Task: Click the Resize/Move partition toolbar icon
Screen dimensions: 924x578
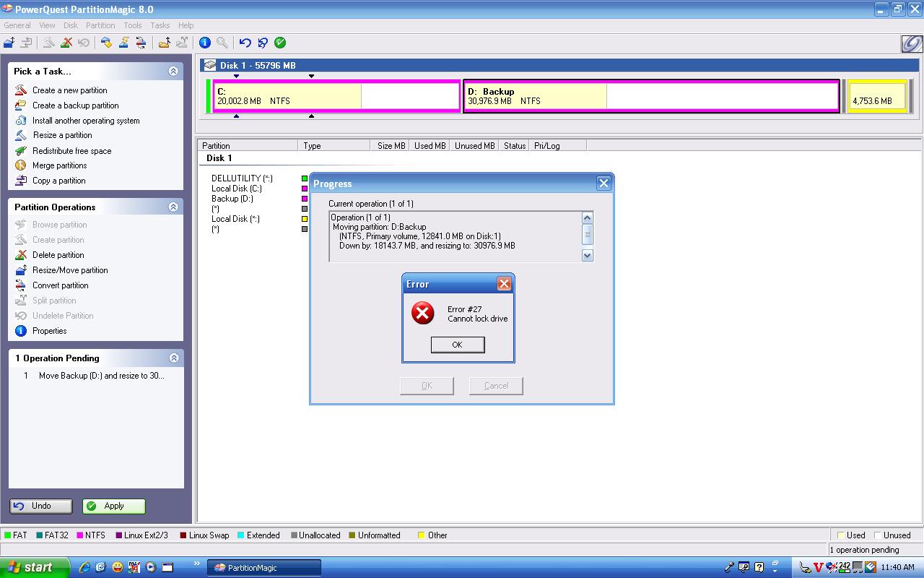Action: (x=9, y=43)
